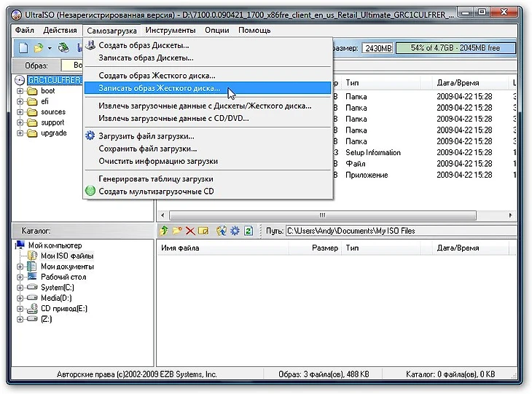Expand the boot folder in tree
532x394 pixels.
click(20, 92)
